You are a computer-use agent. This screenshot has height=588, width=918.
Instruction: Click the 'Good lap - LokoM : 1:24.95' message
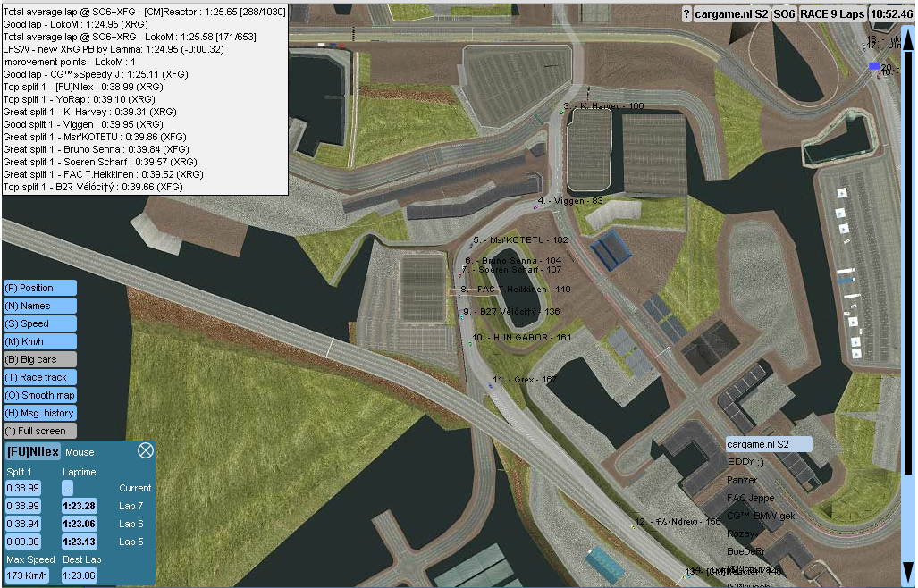[x=75, y=24]
